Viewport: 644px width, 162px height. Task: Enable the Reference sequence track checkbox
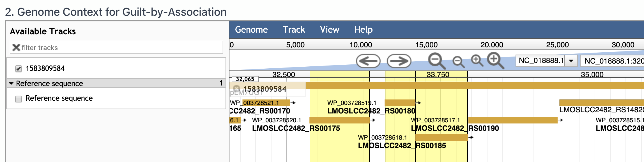click(19, 99)
